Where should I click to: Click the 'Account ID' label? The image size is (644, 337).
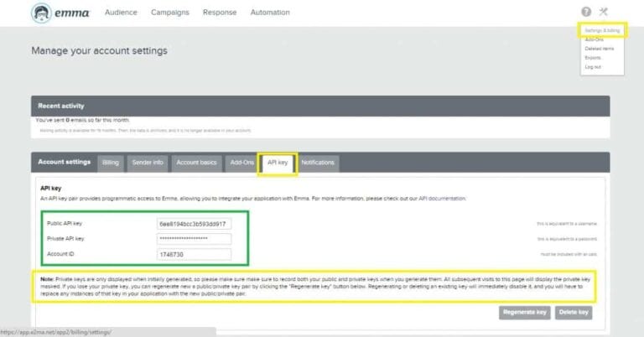[x=60, y=254]
